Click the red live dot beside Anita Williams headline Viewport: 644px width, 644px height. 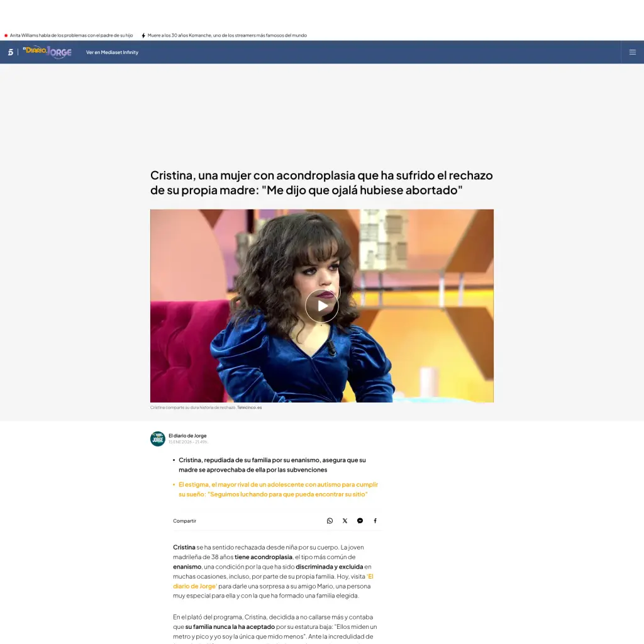point(6,36)
